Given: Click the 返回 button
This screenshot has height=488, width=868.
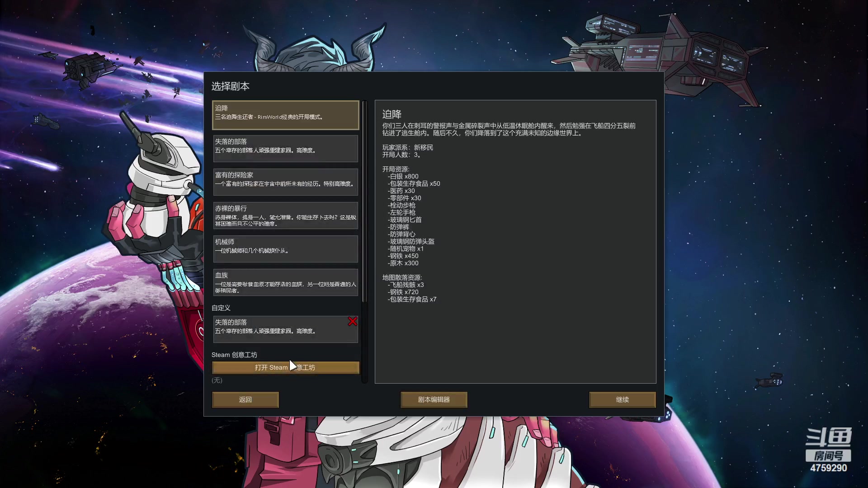Looking at the screenshot, I should [245, 399].
